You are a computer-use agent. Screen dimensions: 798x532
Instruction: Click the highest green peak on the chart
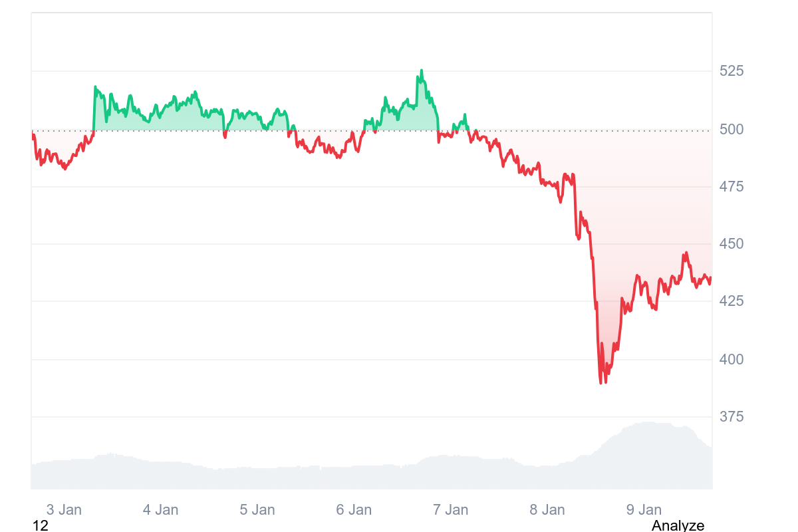click(x=421, y=70)
